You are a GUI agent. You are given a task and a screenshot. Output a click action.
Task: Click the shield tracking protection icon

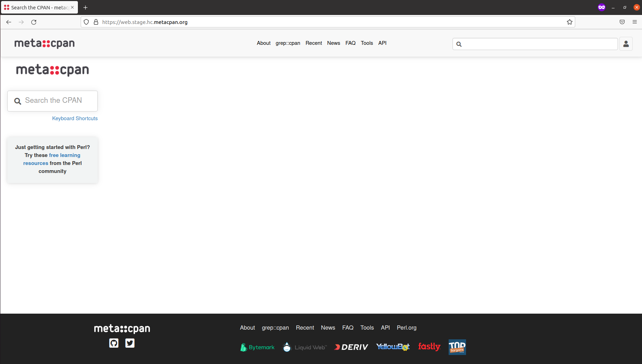[86, 22]
